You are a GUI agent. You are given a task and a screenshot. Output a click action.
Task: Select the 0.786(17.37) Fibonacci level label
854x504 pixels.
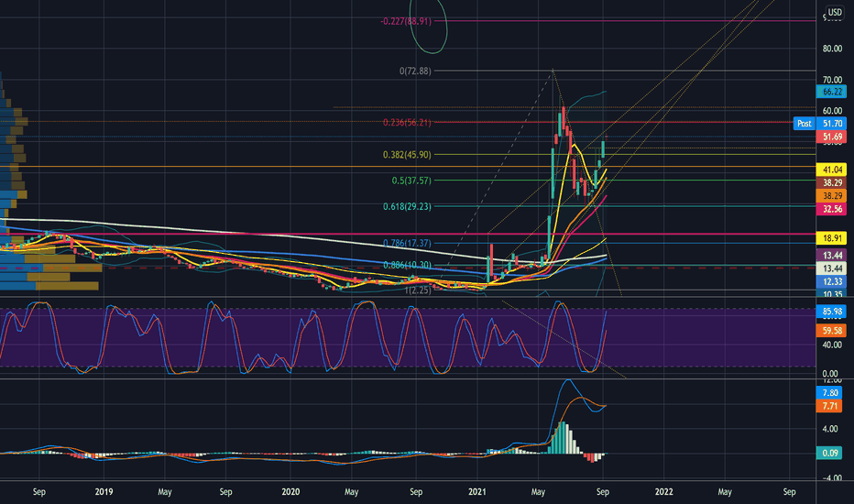pos(407,244)
